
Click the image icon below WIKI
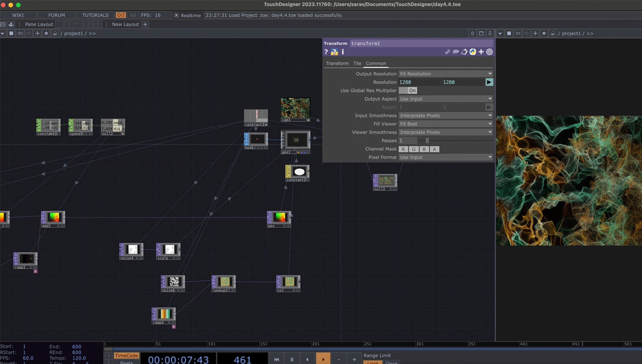click(3, 24)
